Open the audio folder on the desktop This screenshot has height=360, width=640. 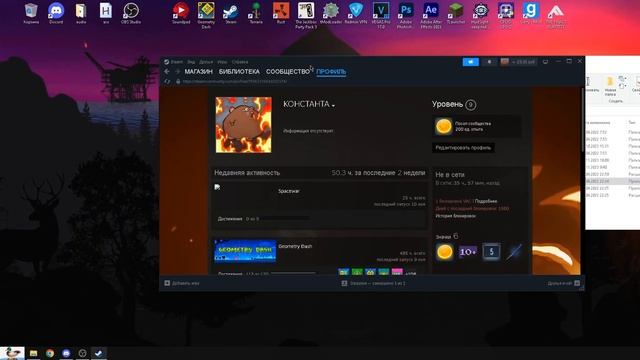coord(81,13)
